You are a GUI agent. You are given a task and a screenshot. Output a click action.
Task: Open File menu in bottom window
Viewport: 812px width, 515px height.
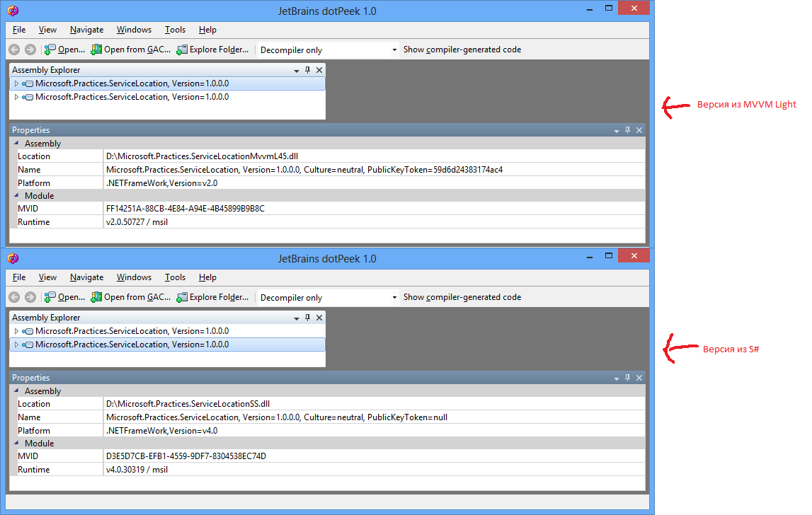19,277
